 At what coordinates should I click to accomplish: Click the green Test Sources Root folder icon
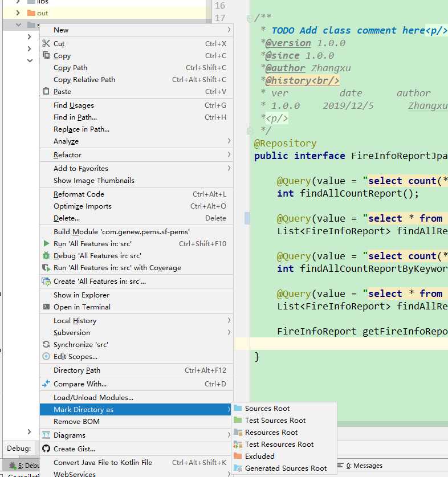coord(238,420)
